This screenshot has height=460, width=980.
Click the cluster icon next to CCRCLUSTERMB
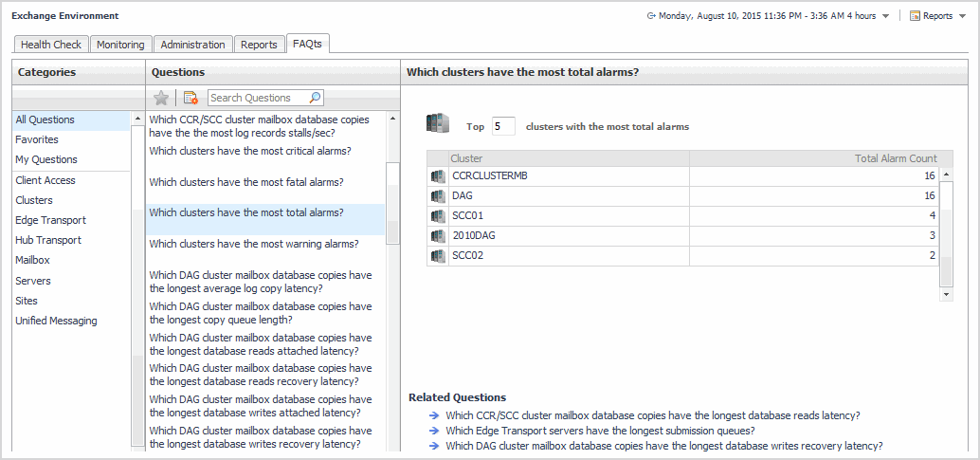tap(438, 176)
